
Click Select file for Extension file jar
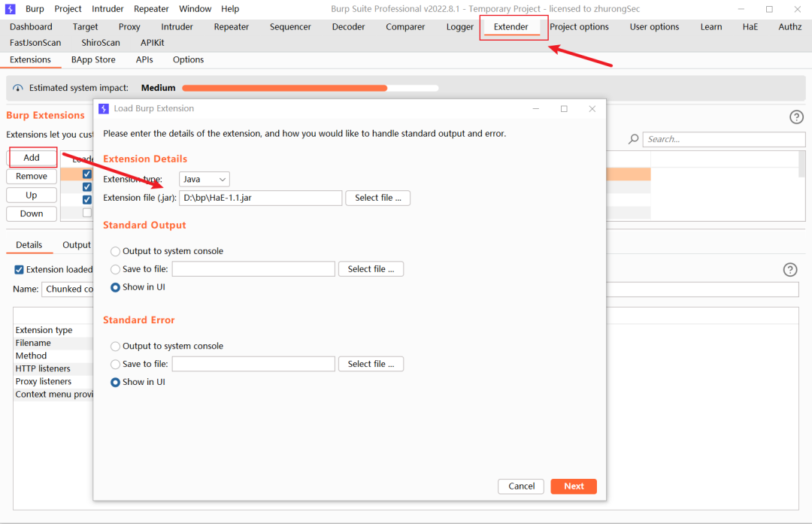tap(378, 198)
